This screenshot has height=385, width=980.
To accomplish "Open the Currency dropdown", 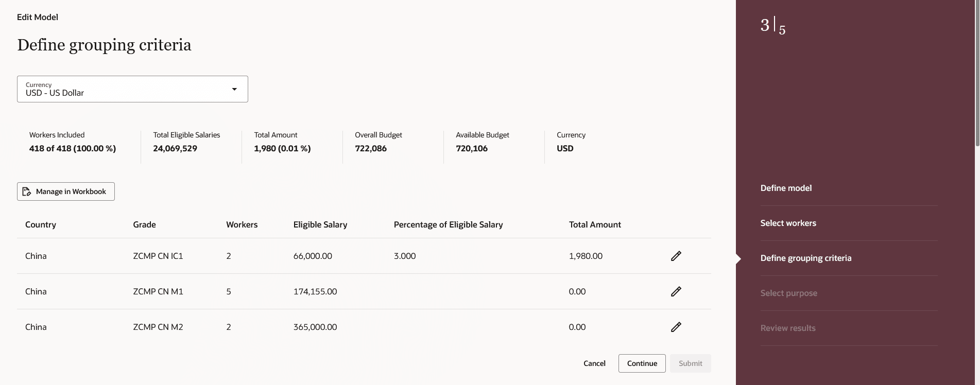I will point(132,89).
